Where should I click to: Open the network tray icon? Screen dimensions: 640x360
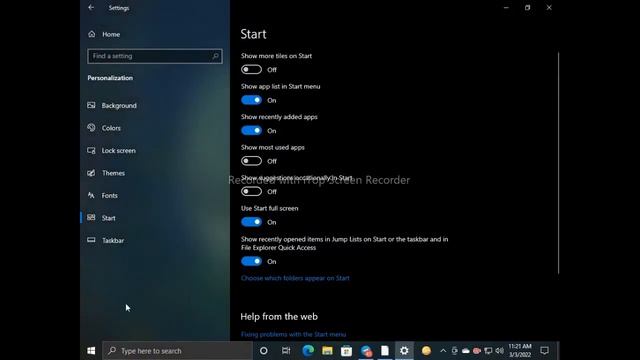click(488, 351)
